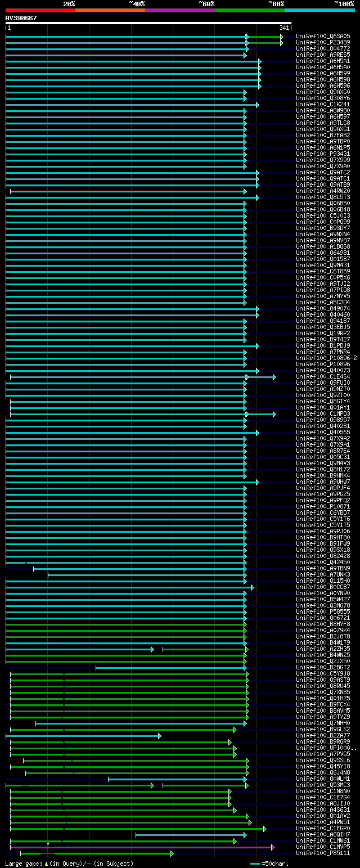Screen dimensions: 360x868
Task: Select the UniRef100_A8QIH7 label
Action: 323,834
